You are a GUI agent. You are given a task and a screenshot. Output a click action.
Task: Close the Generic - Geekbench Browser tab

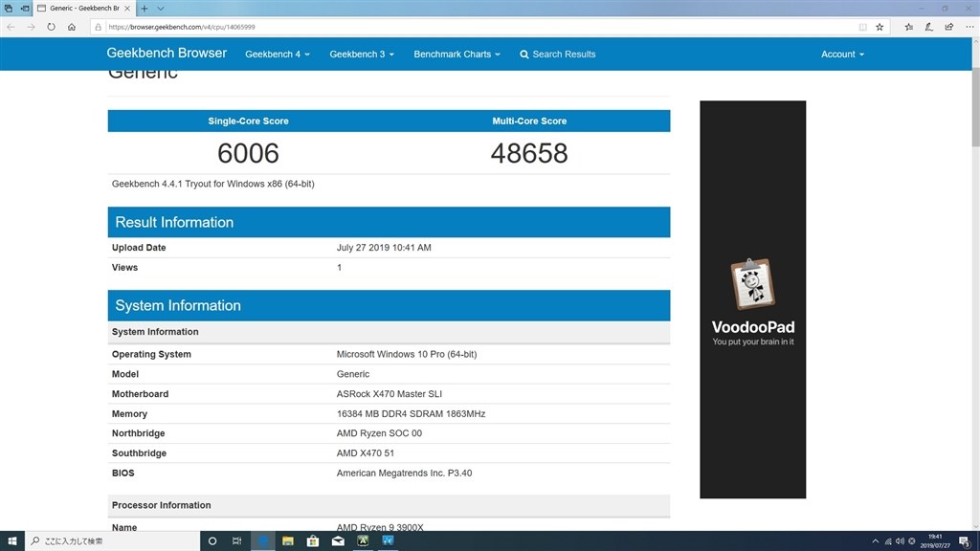point(127,8)
